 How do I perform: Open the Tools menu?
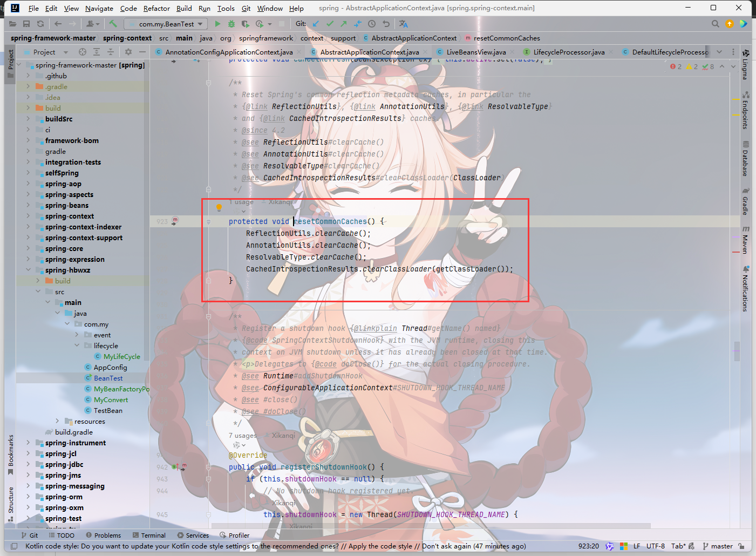coord(226,8)
